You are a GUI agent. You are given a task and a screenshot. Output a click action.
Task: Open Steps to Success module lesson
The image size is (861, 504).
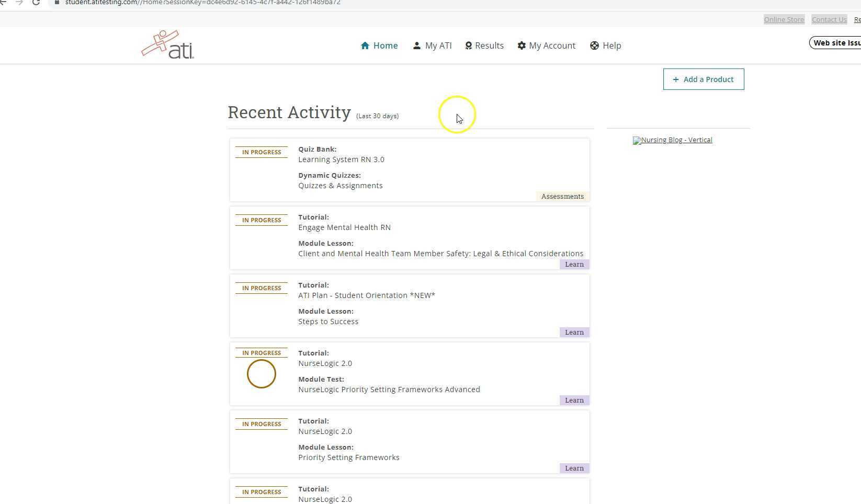[328, 322]
